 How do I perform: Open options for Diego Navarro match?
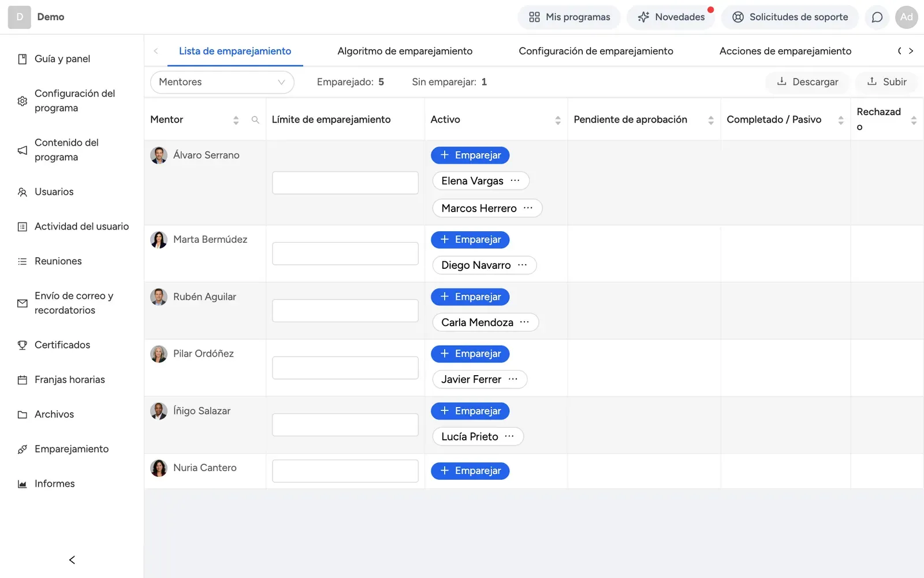[x=523, y=265]
